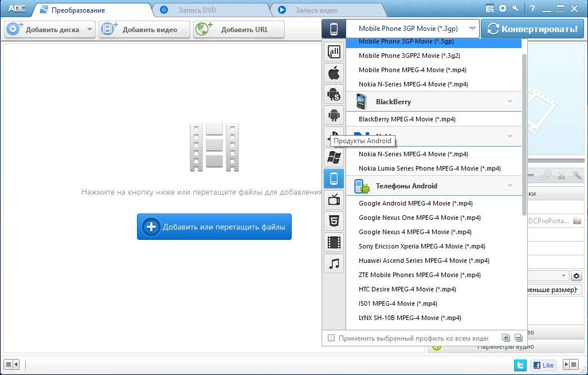Screen dimensions: 588x375
Task: Select IS01 MPEG-4 Movie
Action: tap(433, 303)
